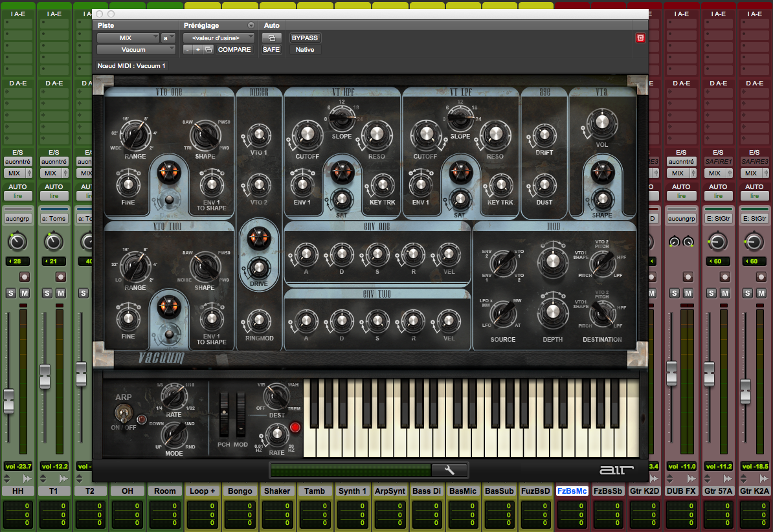
Task: Click the RINGMOD knob
Action: (259, 322)
